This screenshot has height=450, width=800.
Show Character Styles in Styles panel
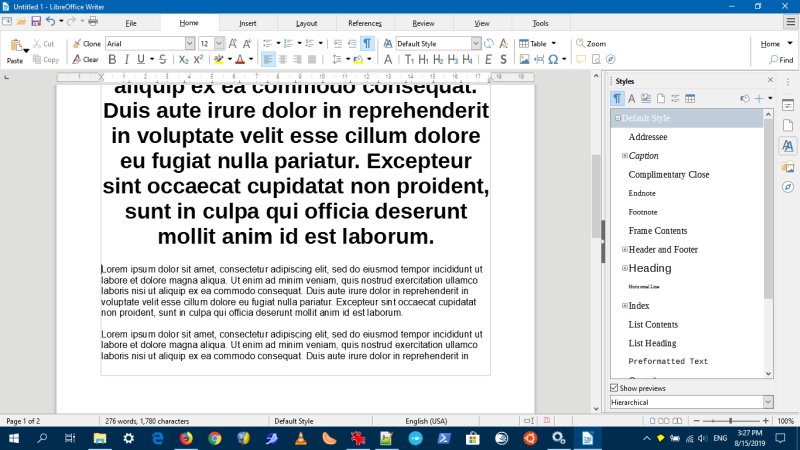(631, 98)
